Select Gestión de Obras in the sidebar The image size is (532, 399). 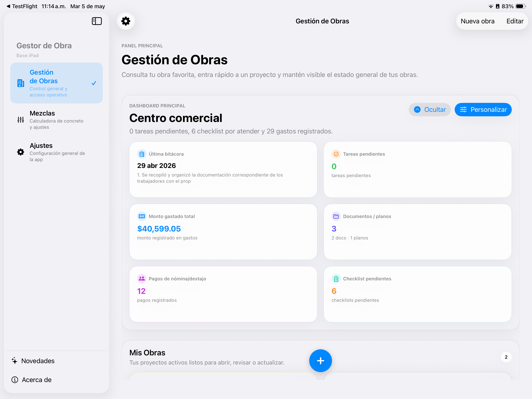pyautogui.click(x=56, y=83)
